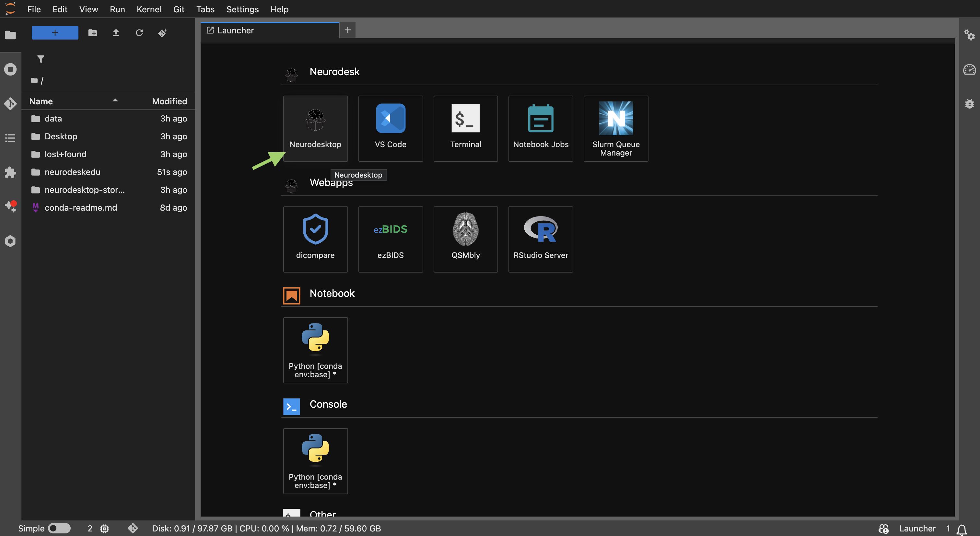Screen dimensions: 980x536
Task: Select the Launcher tab
Action: tap(270, 30)
